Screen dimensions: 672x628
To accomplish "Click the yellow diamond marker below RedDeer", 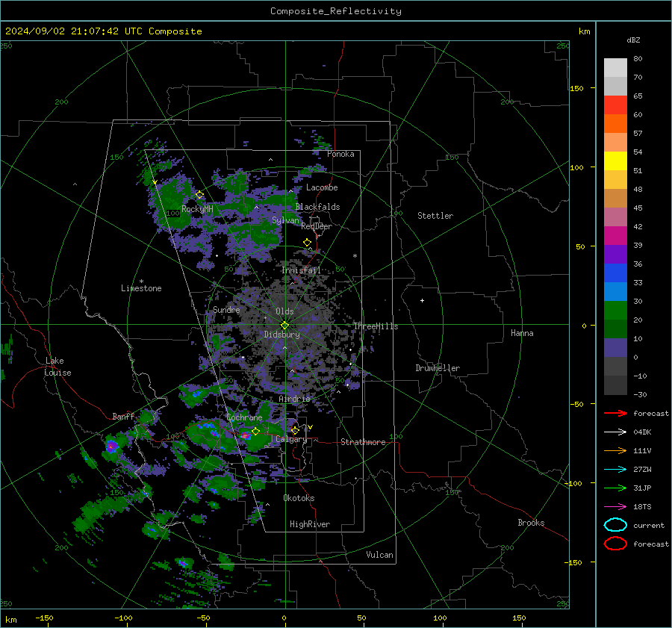I will 307,243.
